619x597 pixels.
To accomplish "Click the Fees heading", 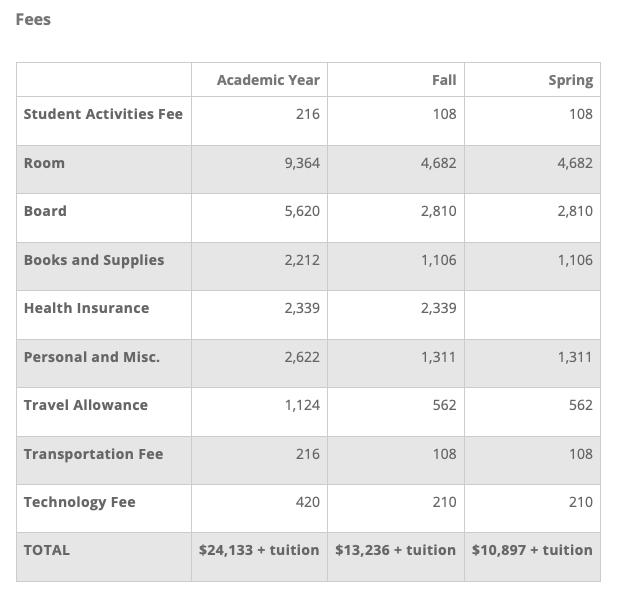I will pyautogui.click(x=33, y=19).
